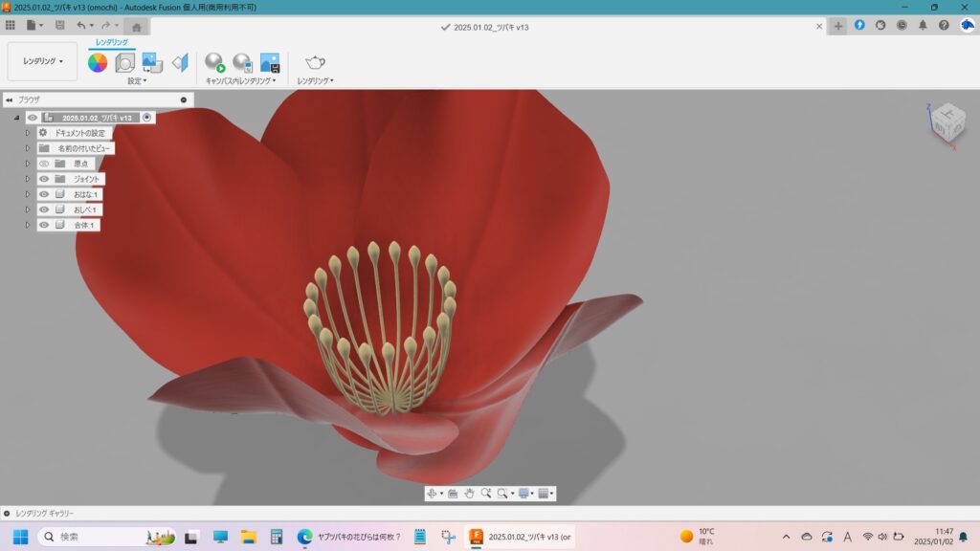Click the teapot Render icon
The height and width of the screenshot is (551, 980).
(315, 63)
